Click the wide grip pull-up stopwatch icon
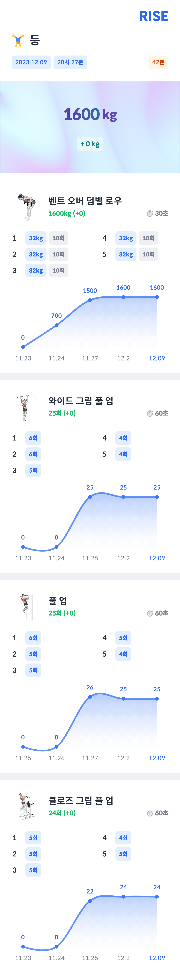 150,413
